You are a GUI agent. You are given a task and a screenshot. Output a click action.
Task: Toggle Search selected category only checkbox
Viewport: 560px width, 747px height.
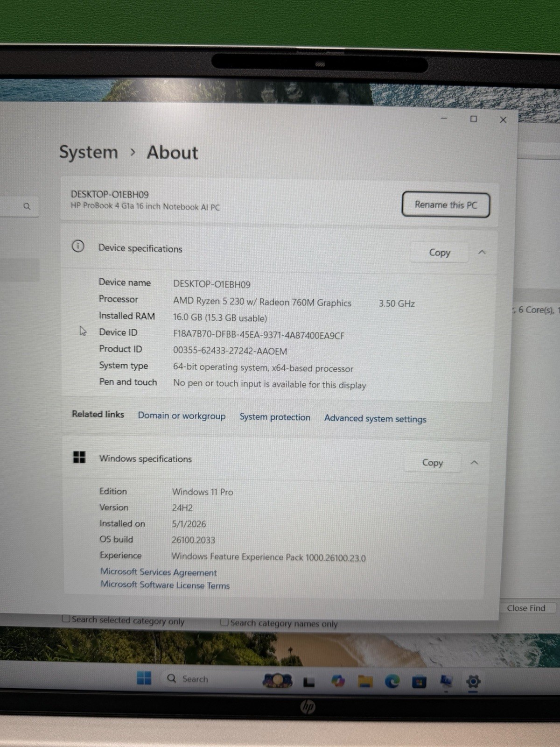(67, 619)
